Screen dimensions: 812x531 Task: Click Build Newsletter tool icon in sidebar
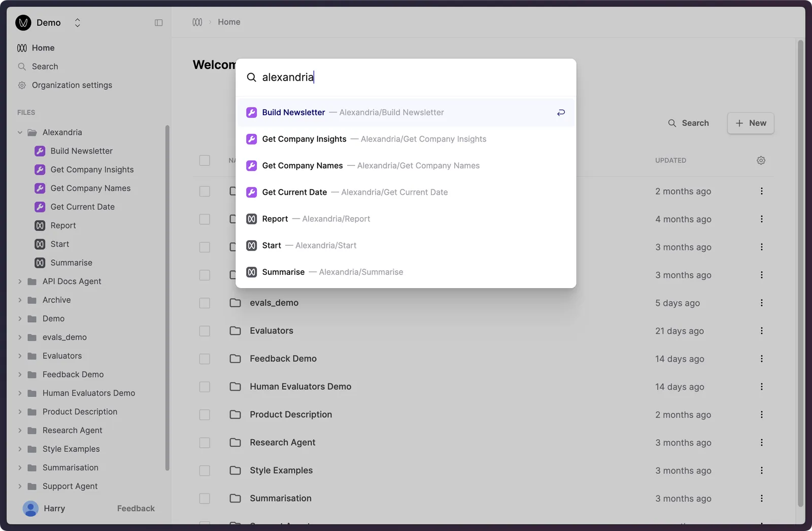click(40, 151)
